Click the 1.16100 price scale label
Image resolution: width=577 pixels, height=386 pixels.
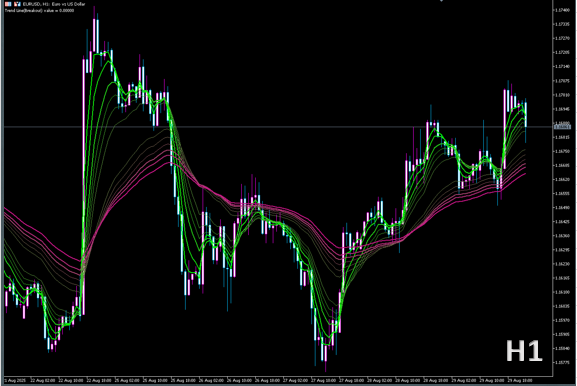(562, 292)
